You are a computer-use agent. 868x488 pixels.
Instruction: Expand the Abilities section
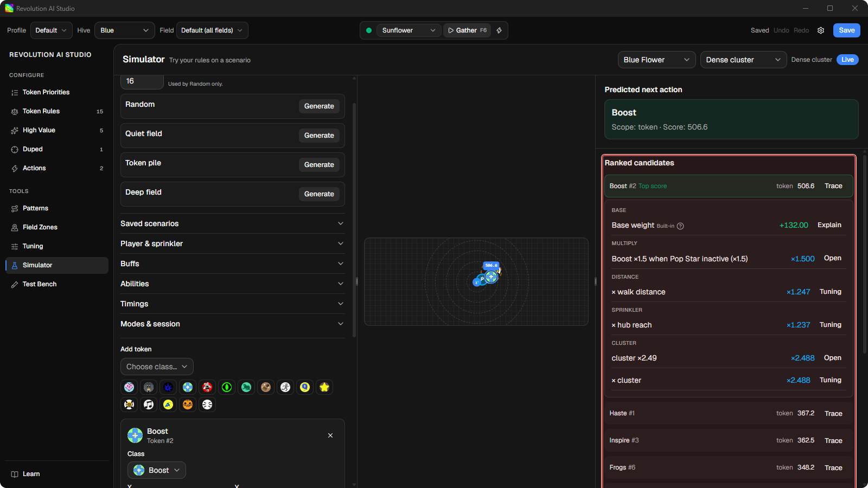[232, 284]
